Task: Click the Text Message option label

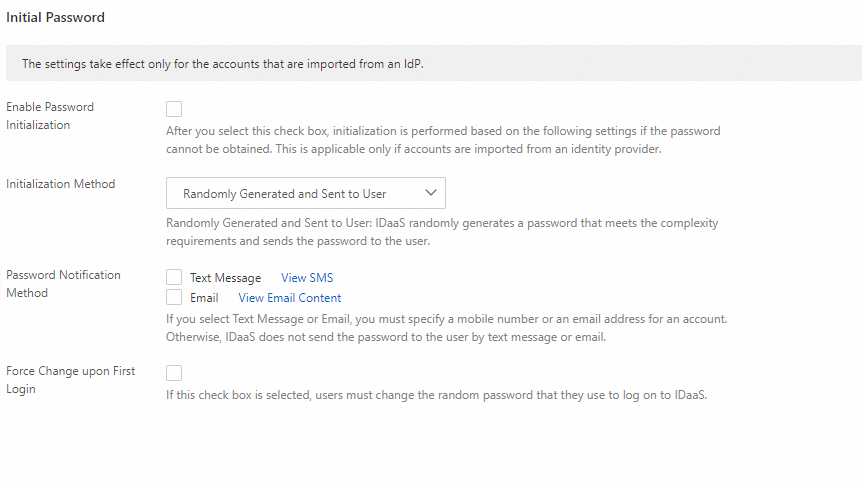Action: click(225, 278)
